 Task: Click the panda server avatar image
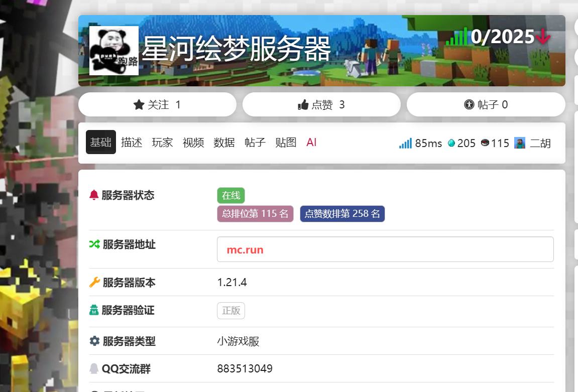click(114, 51)
